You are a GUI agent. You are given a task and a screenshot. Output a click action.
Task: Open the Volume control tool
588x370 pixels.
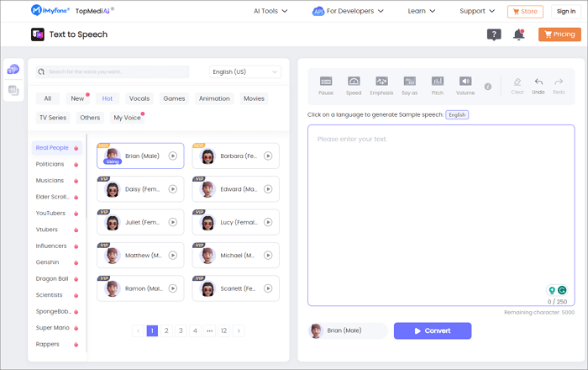click(465, 86)
